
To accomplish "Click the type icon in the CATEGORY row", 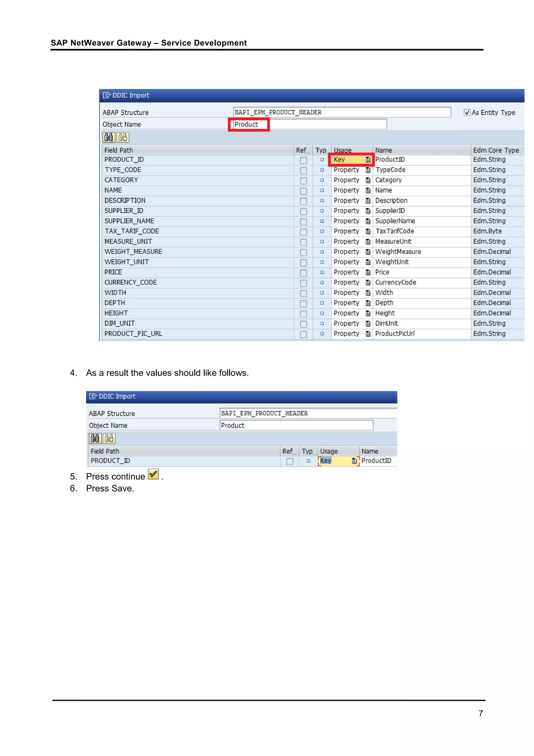I will 322,180.
